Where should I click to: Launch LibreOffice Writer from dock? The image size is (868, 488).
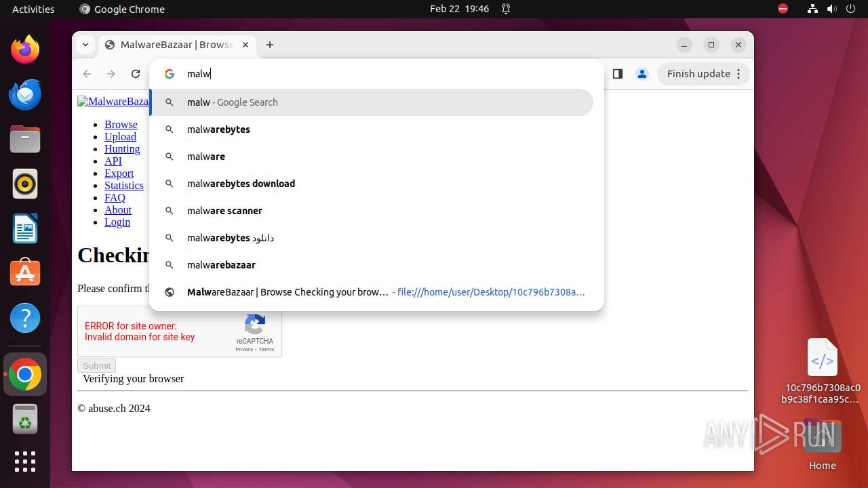pos(25,228)
